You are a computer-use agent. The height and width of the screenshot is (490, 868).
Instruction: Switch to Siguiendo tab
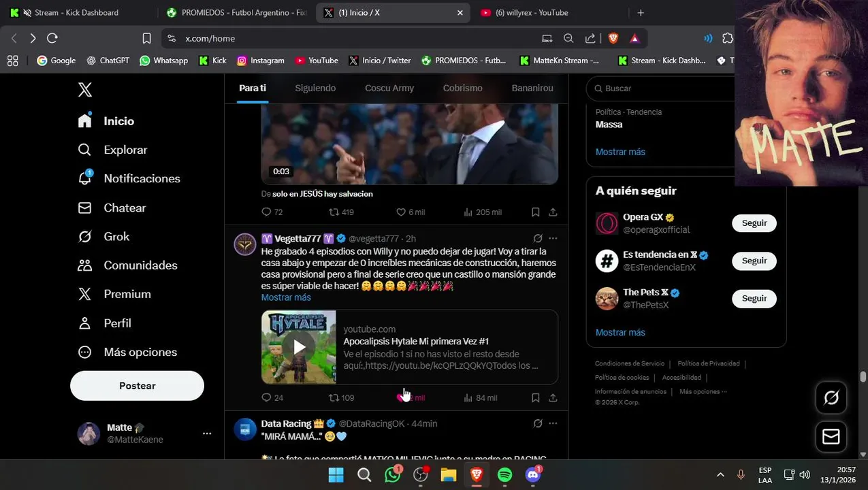coord(315,88)
